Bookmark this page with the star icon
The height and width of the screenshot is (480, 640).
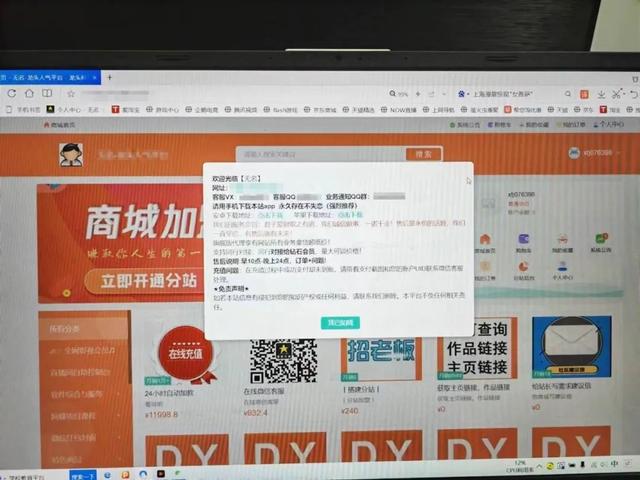pyautogui.click(x=71, y=94)
